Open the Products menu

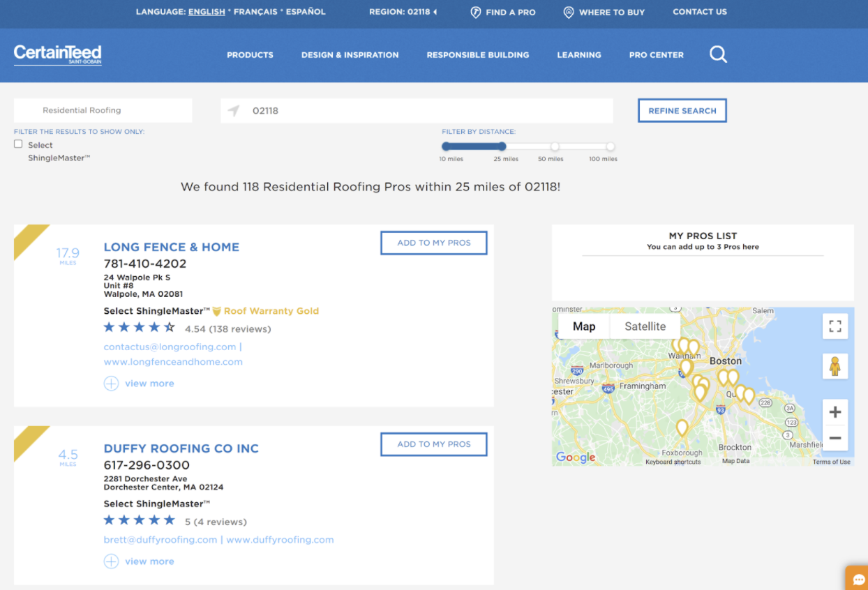[250, 54]
